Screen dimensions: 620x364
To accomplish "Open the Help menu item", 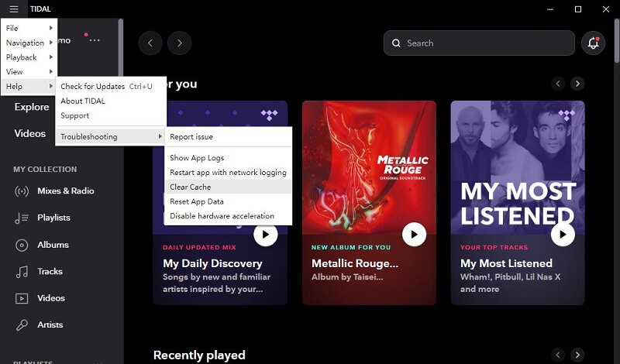I will pos(29,86).
